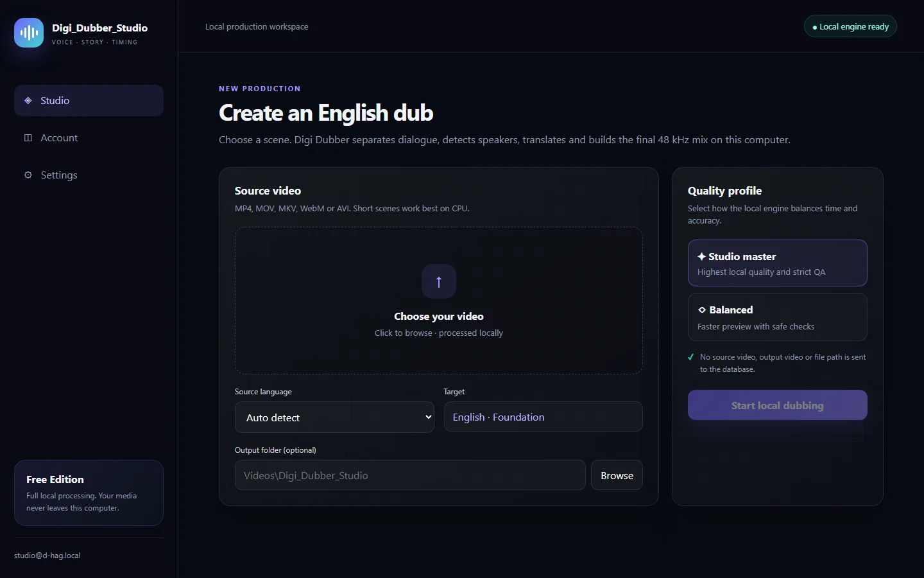
Task: Click the upload arrow icon
Action: 439,281
